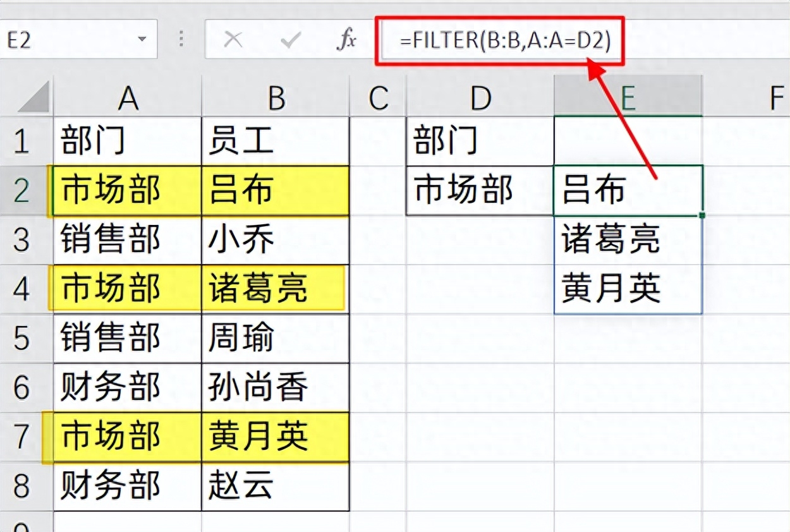Screen dimensions: 790x532
Task: Click cell E4 containing 黄月英
Action: click(x=628, y=289)
